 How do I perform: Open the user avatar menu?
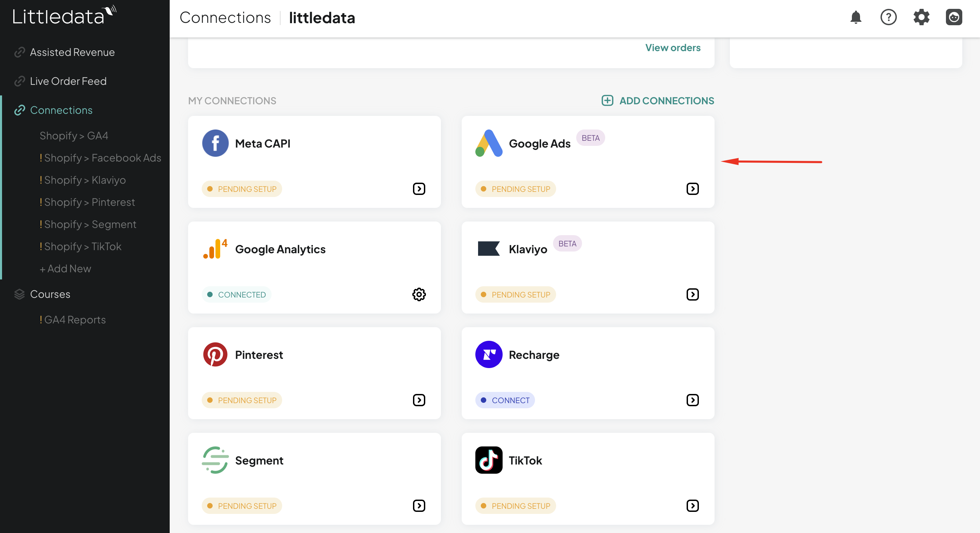pos(954,17)
